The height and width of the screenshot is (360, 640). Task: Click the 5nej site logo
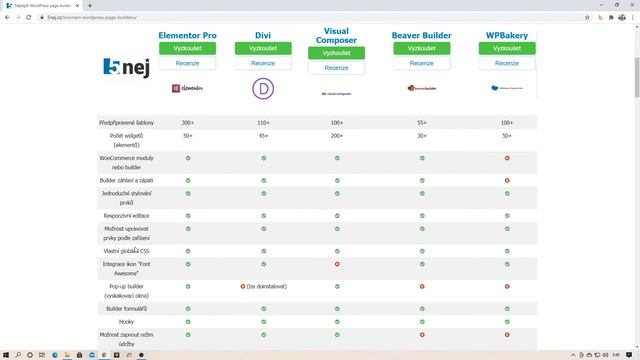tap(127, 67)
